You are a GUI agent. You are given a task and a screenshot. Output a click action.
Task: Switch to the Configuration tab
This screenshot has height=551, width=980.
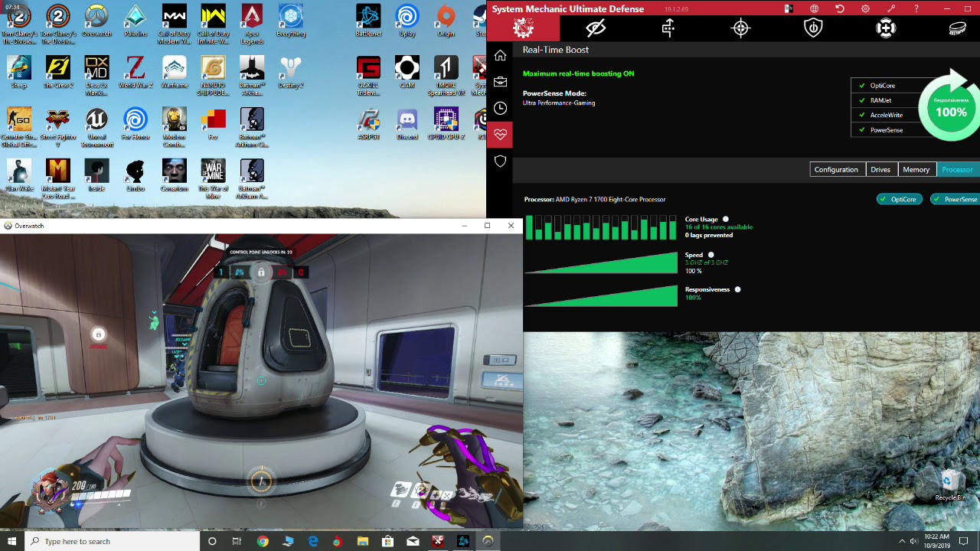836,169
